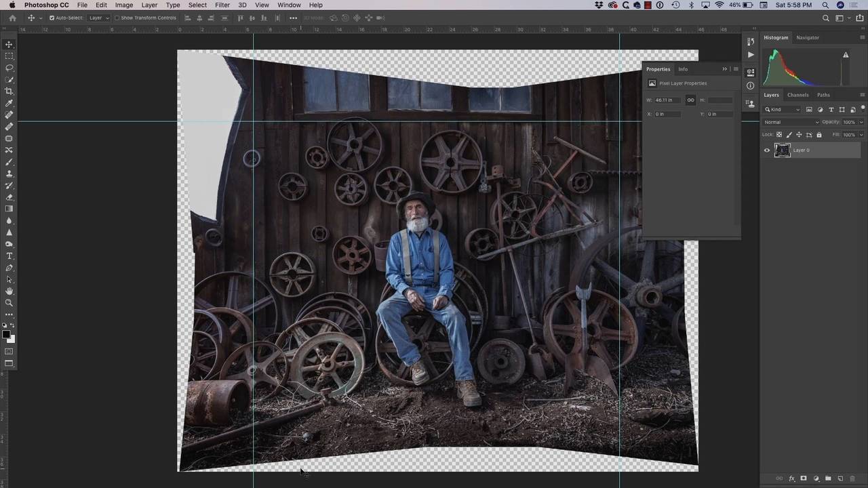
Task: Expand the Opacity slider dropdown arrow
Action: point(861,122)
